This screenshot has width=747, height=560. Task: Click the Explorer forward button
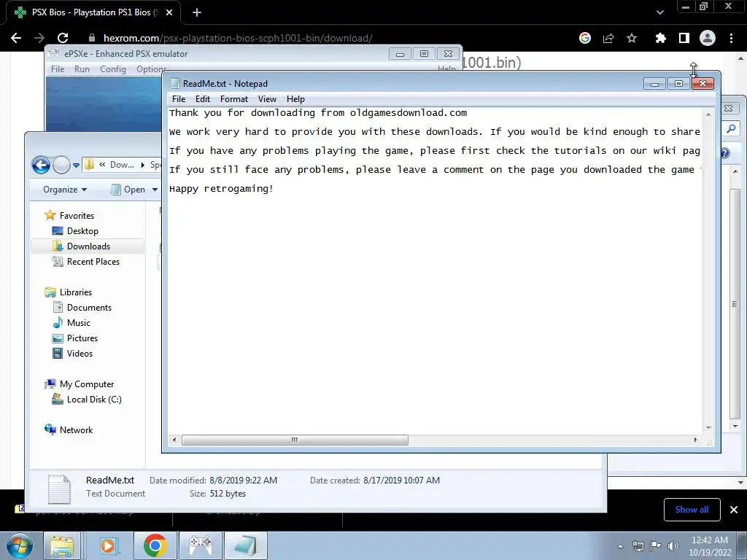61,166
